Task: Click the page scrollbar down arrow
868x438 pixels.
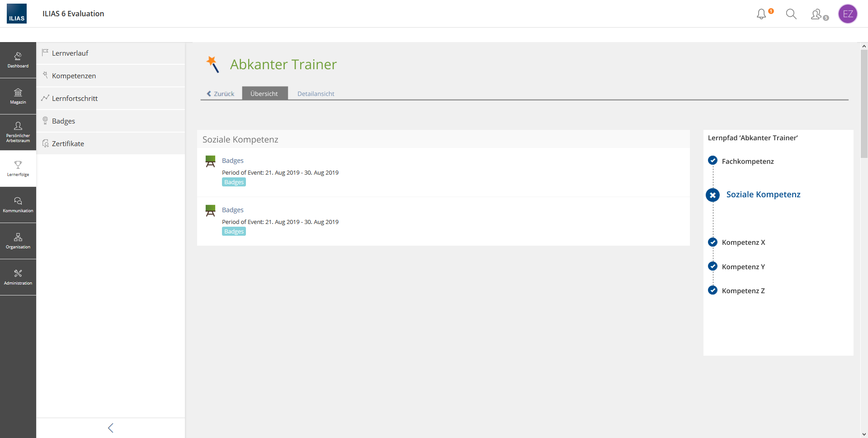Action: tap(864, 434)
